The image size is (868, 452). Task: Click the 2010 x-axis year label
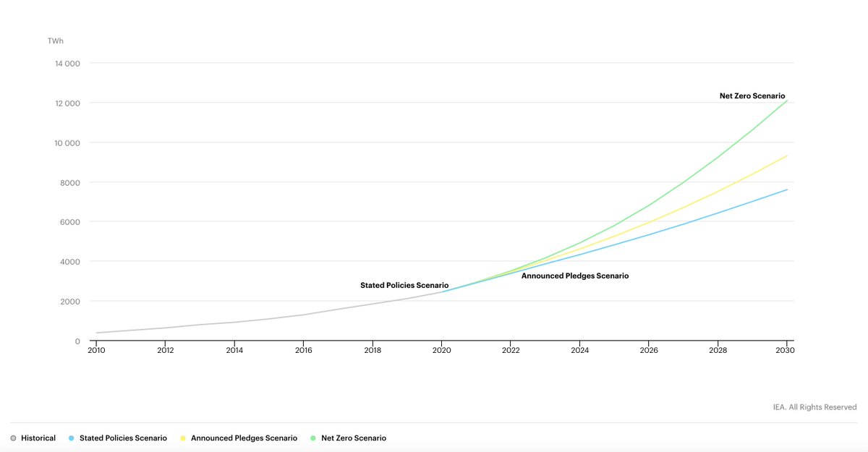(97, 350)
